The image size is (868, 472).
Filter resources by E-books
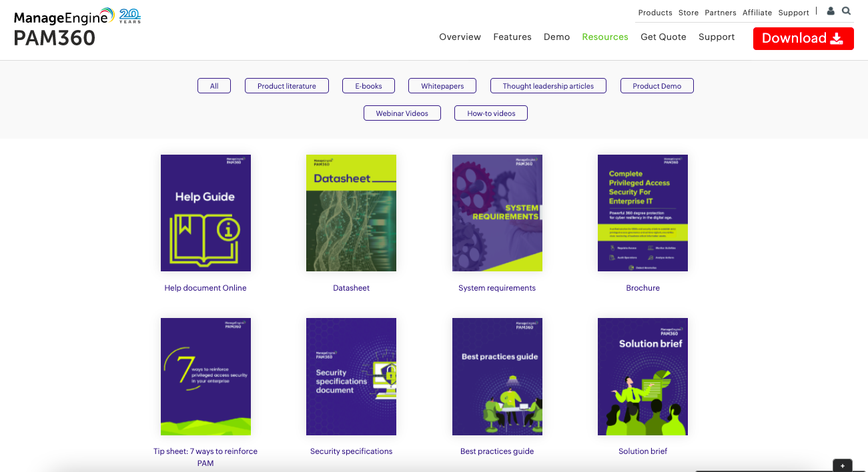tap(368, 86)
